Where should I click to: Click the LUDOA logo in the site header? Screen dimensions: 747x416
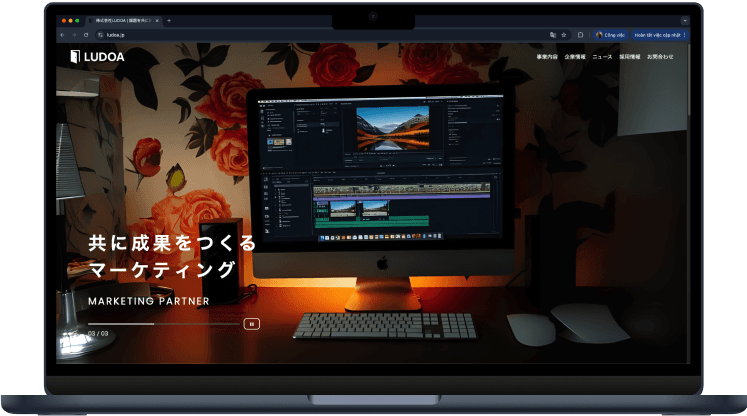(x=97, y=57)
